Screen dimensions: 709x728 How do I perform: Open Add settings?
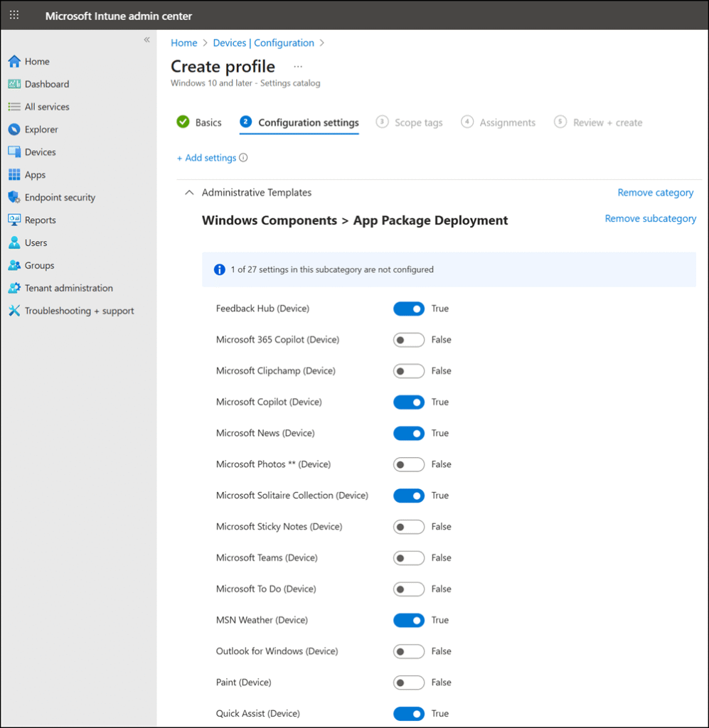point(208,157)
